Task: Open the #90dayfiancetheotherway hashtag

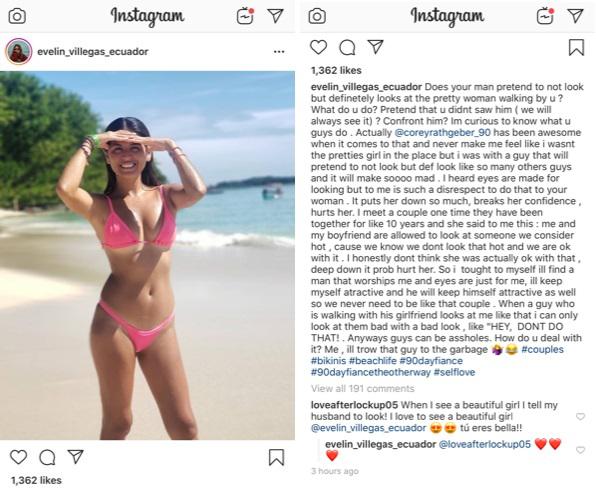Action: click(x=371, y=372)
